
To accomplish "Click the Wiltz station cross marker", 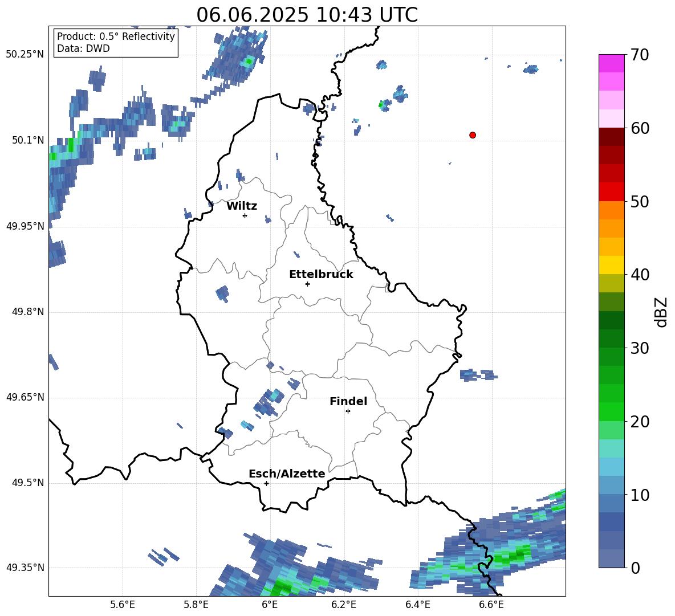I will pyautogui.click(x=245, y=215).
